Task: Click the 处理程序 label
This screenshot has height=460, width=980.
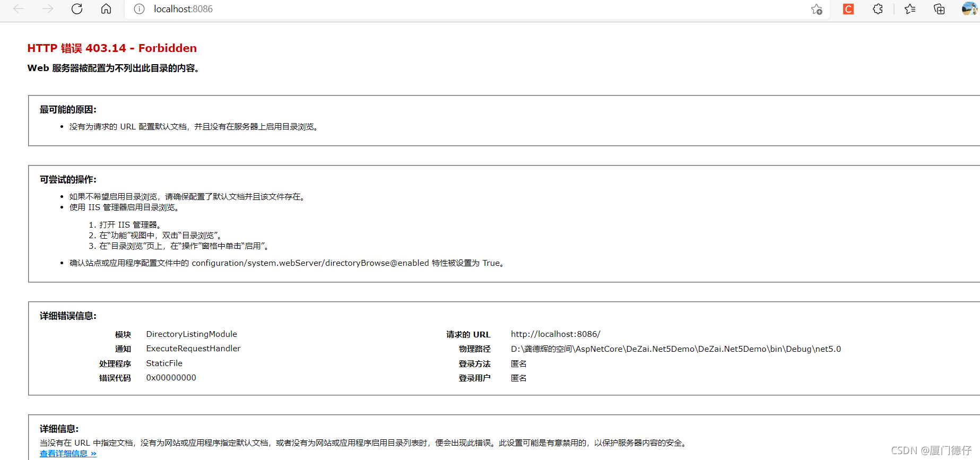Action: tap(115, 364)
